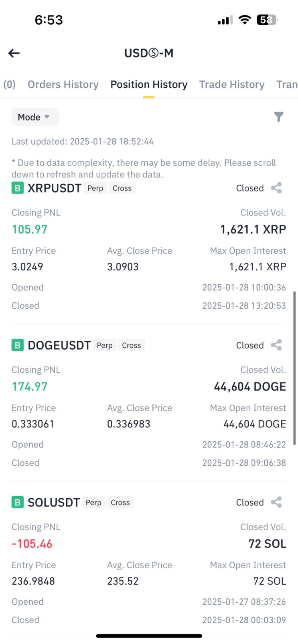The height and width of the screenshot is (644, 298).
Task: Open the DOGEUSDT pair title
Action: (59, 345)
